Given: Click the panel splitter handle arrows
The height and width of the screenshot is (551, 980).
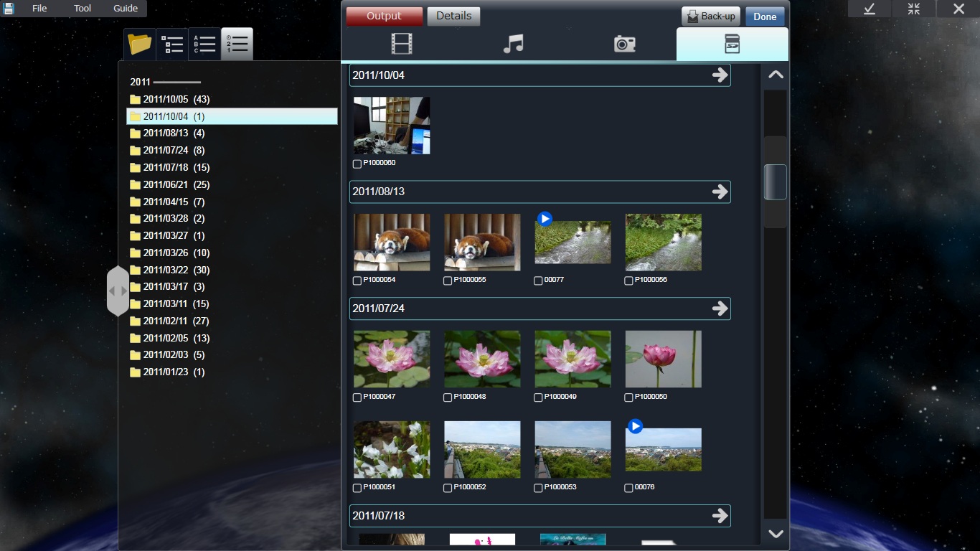Looking at the screenshot, I should pos(118,291).
